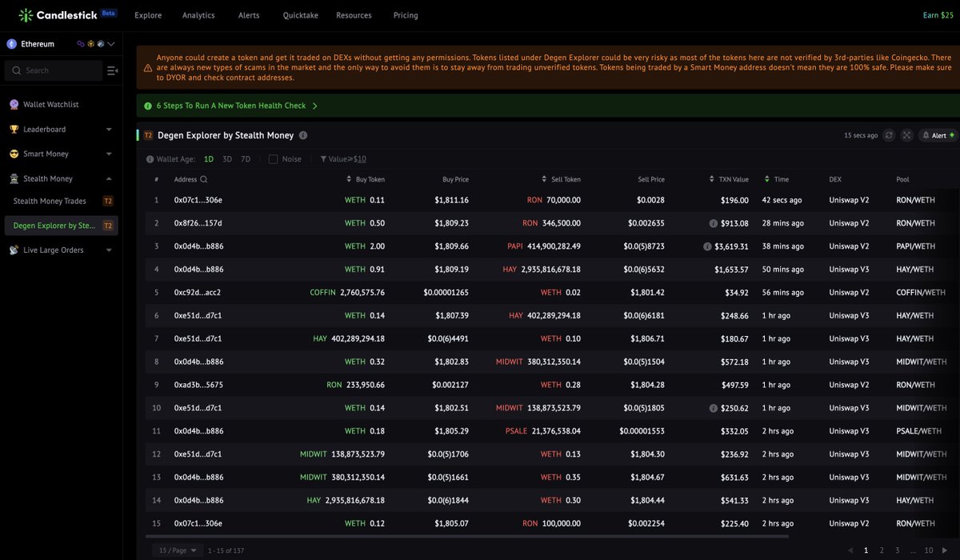Click the Leaderboard trophy icon
This screenshot has height=560, width=960.
point(14,129)
